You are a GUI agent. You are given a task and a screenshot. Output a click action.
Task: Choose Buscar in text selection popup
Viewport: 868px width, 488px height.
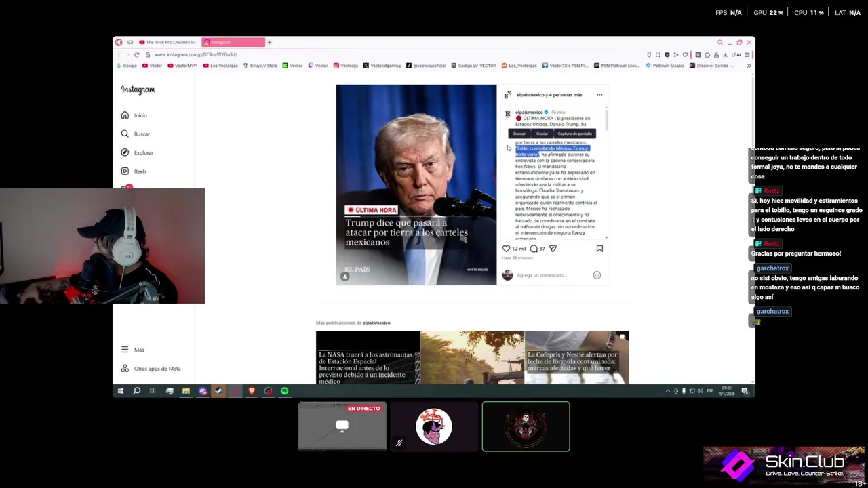[519, 134]
